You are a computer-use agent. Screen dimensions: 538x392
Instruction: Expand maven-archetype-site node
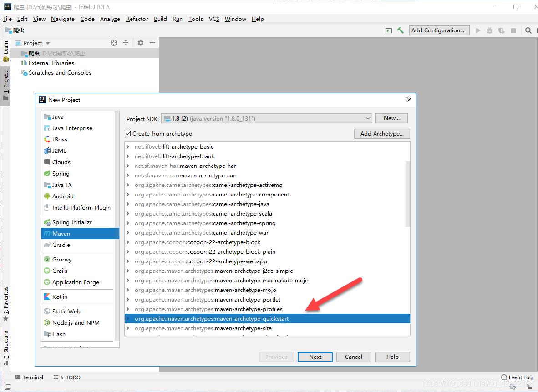[127, 328]
